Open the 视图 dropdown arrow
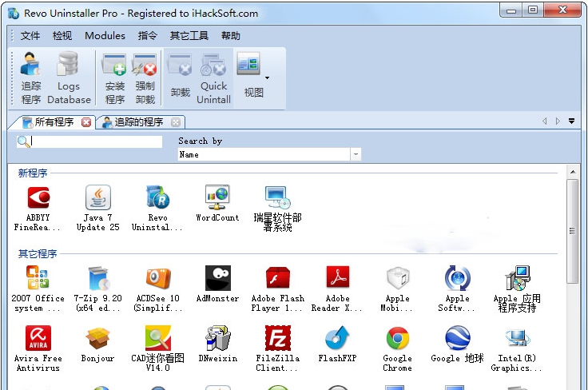This screenshot has height=390, width=588. coord(267,78)
